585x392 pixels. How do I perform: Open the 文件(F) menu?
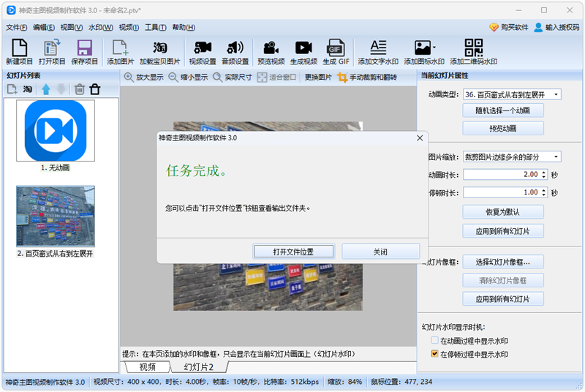pos(16,27)
